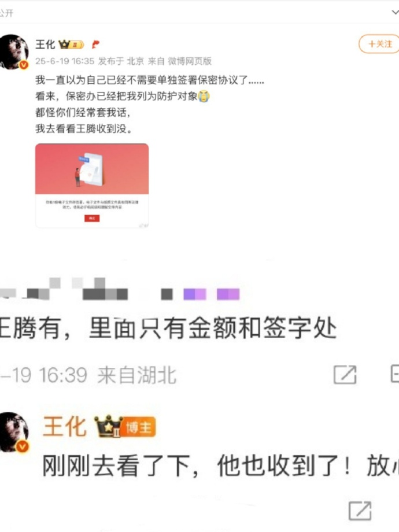Click 王化's avatar in the reply comment
This screenshot has height=532, width=399.
(x=14, y=433)
